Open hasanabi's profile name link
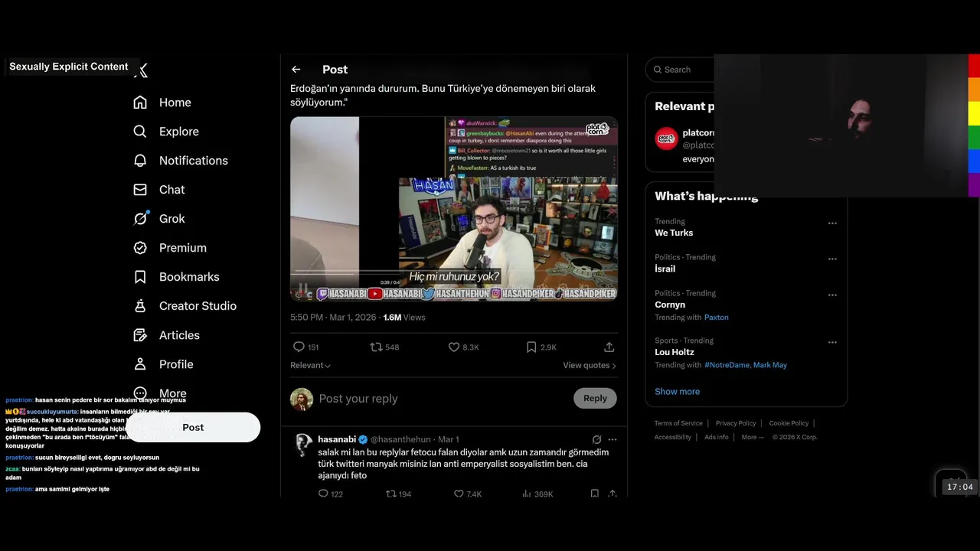 (337, 439)
